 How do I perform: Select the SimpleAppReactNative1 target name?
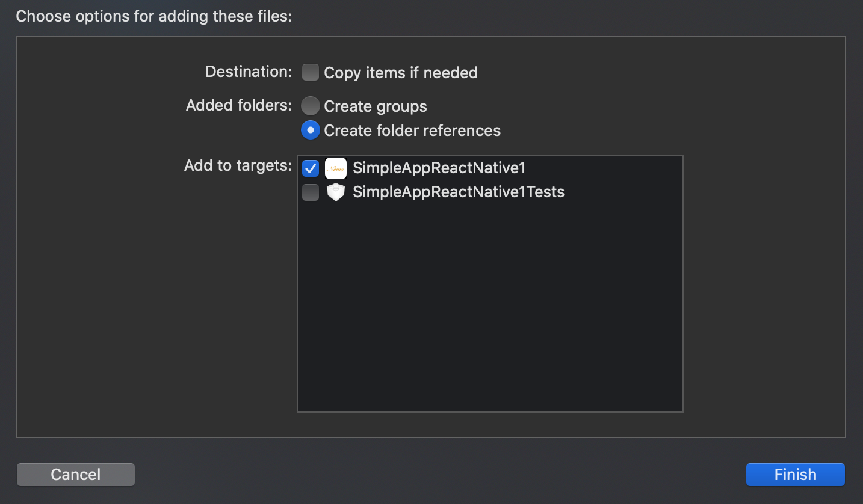pos(439,168)
